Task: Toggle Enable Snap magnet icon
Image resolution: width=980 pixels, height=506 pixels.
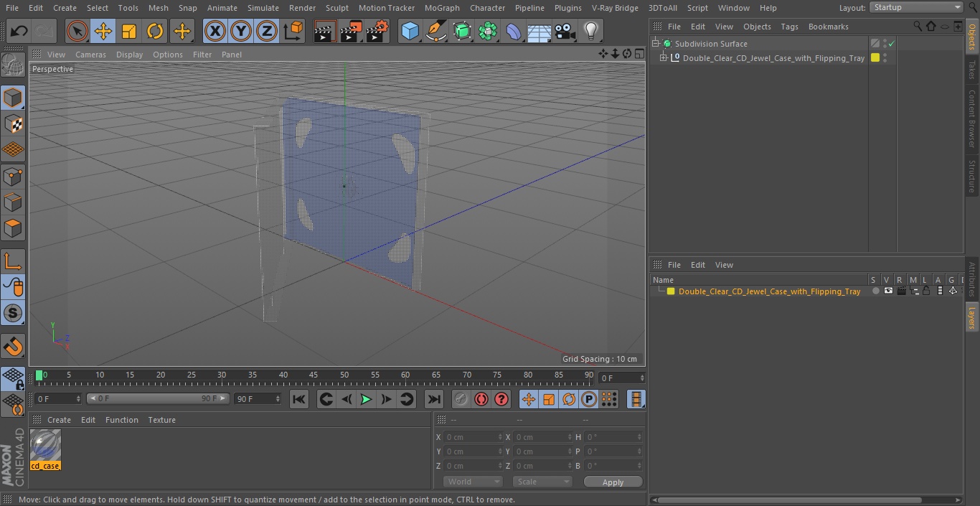Action: (x=13, y=346)
